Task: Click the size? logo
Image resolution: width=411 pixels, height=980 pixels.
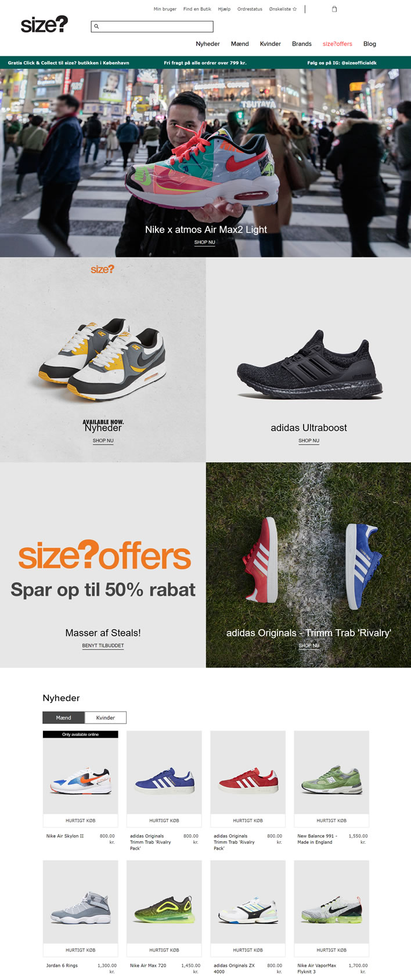Action: click(x=44, y=24)
